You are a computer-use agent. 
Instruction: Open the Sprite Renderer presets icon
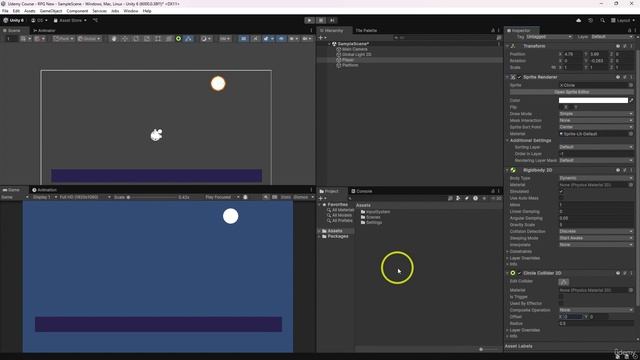pos(625,77)
